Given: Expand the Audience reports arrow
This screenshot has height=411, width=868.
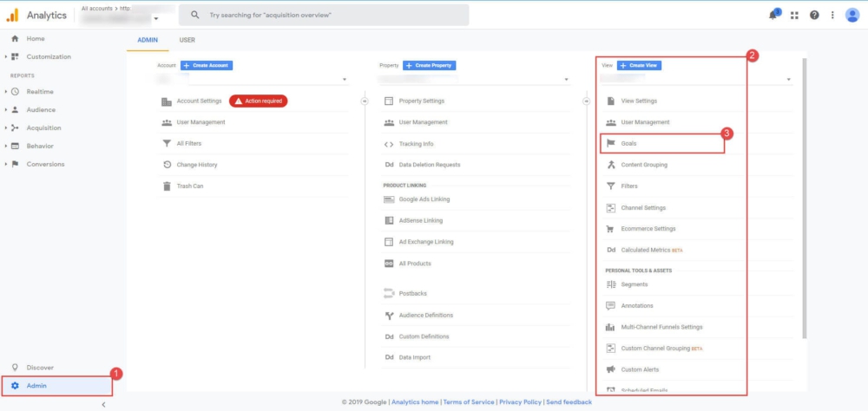Looking at the screenshot, I should click(5, 110).
